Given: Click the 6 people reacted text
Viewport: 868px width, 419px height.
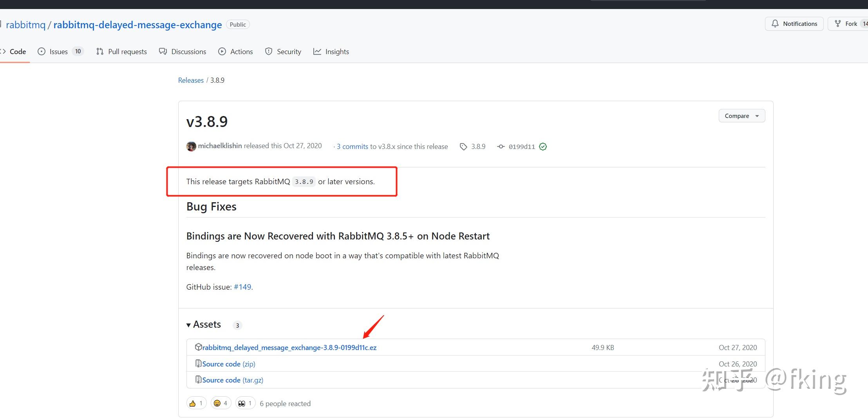Looking at the screenshot, I should (x=285, y=403).
